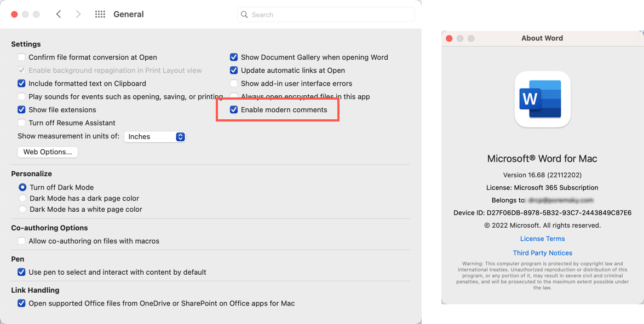Choose Dark Mode has a white page color
The image size is (644, 324).
click(x=22, y=209)
